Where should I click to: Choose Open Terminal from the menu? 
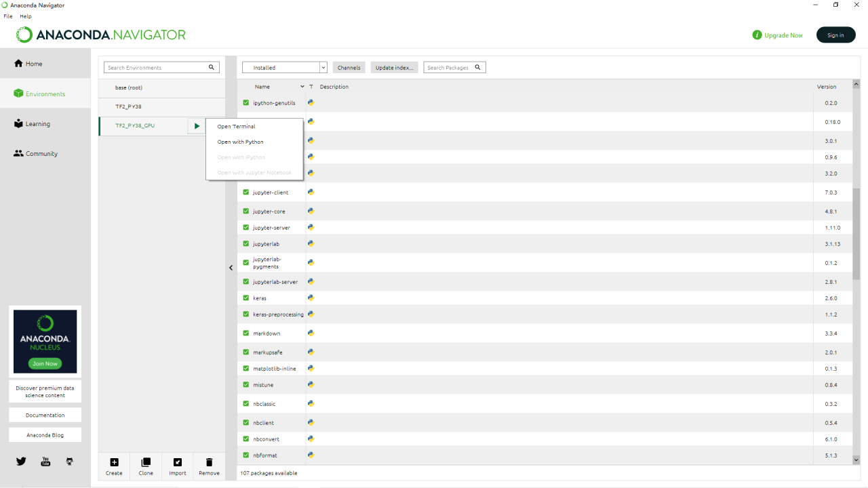pos(254,127)
